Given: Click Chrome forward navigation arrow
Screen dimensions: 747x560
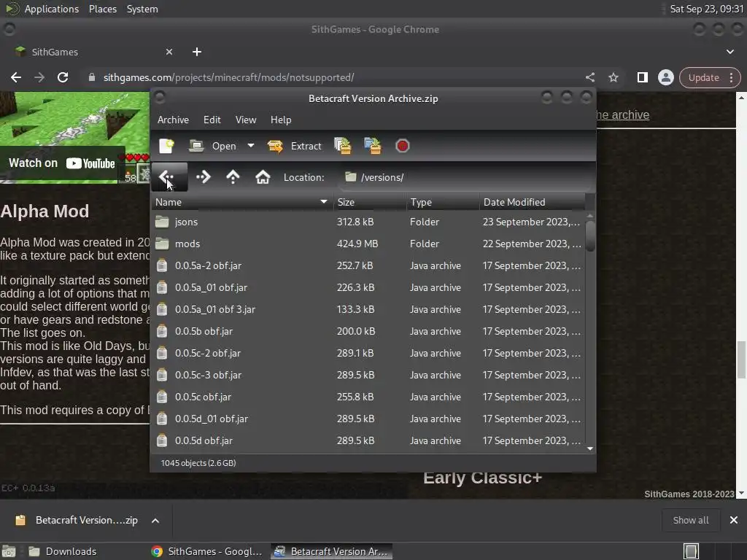Looking at the screenshot, I should (x=39, y=77).
